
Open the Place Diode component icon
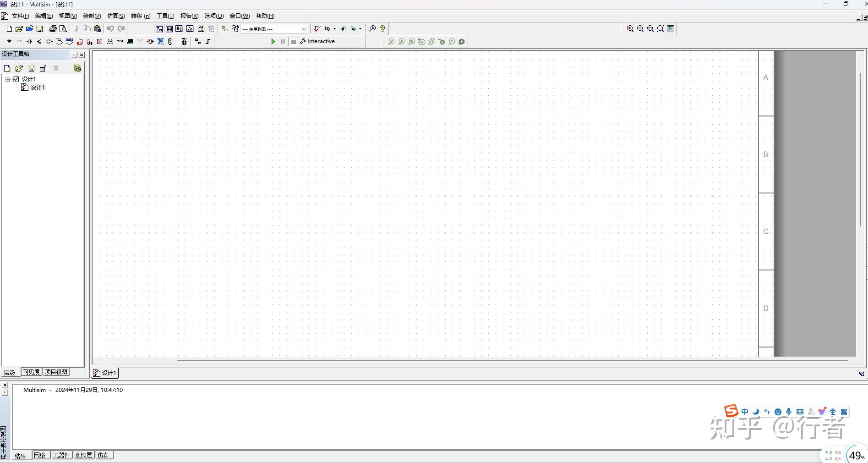(29, 41)
